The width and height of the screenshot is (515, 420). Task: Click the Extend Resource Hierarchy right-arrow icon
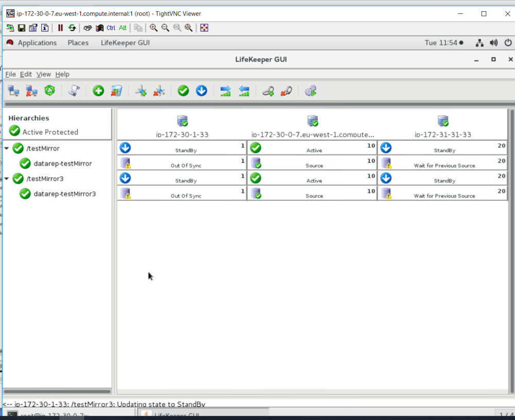click(x=226, y=91)
